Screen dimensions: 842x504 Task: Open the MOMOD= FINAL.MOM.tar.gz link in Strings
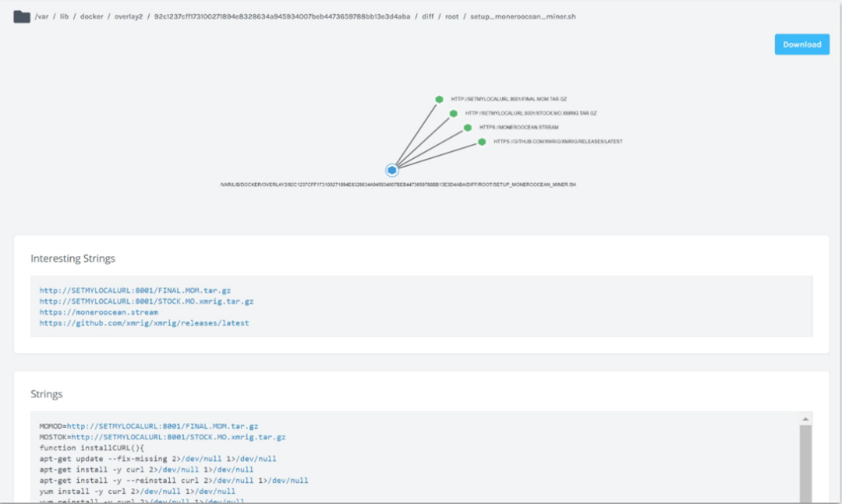162,426
